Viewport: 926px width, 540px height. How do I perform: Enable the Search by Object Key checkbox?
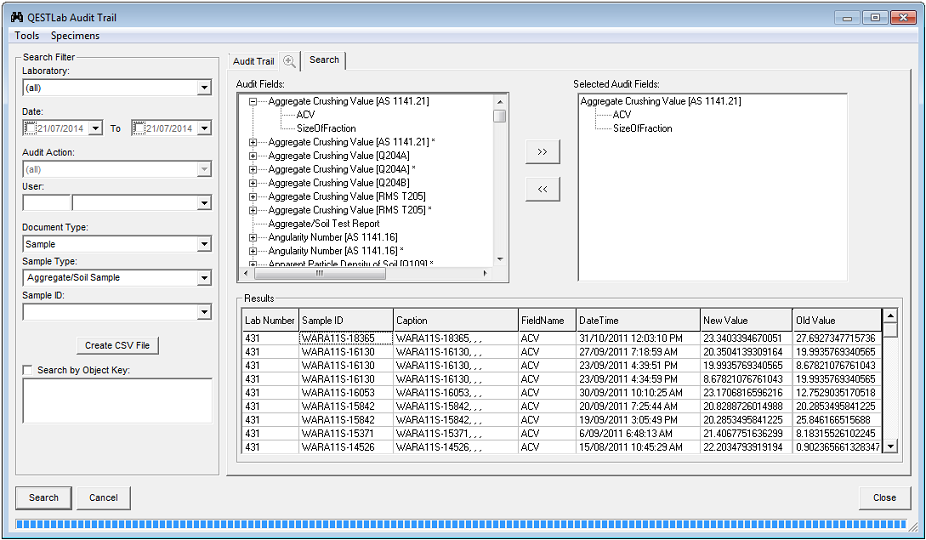click(28, 370)
